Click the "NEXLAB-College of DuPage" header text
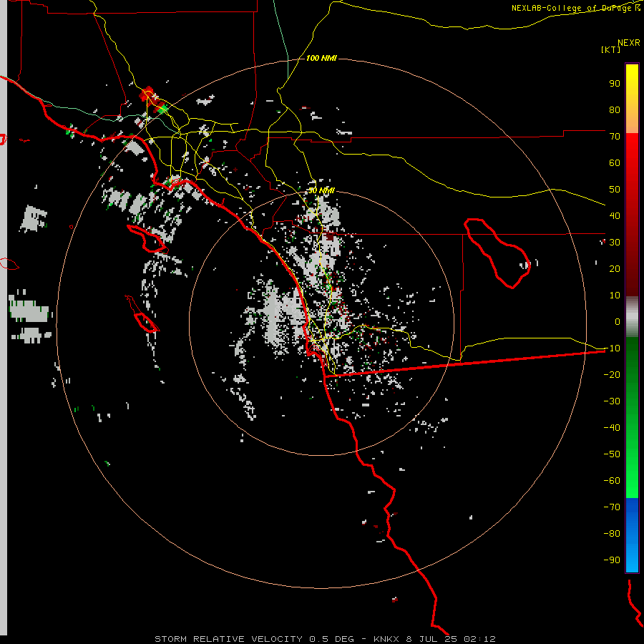Image resolution: width=644 pixels, height=644 pixels. [571, 8]
